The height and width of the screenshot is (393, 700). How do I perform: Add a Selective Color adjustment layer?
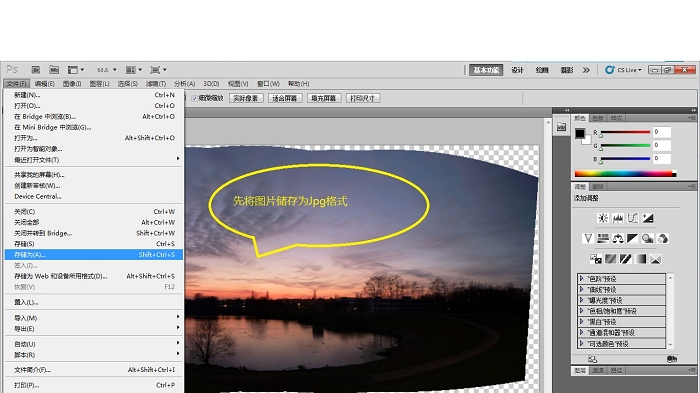655,259
